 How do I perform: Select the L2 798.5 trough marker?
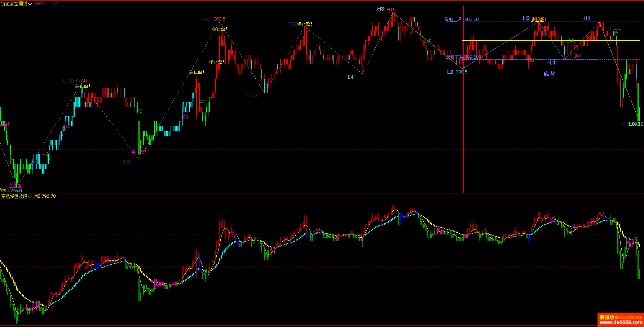(457, 72)
